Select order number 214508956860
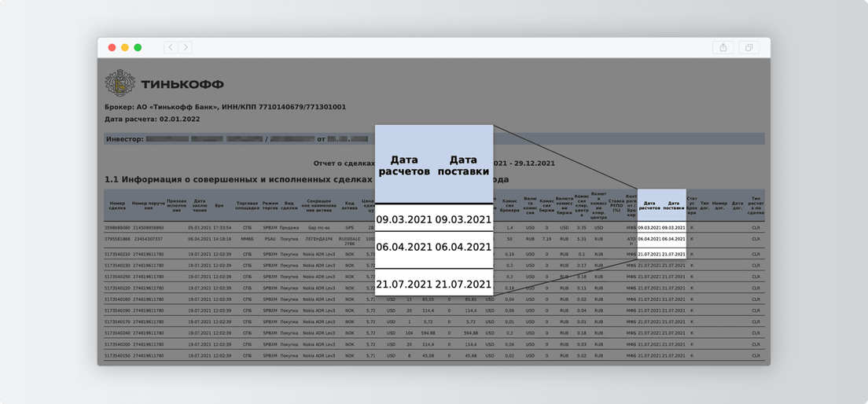The width and height of the screenshot is (868, 404). point(149,227)
